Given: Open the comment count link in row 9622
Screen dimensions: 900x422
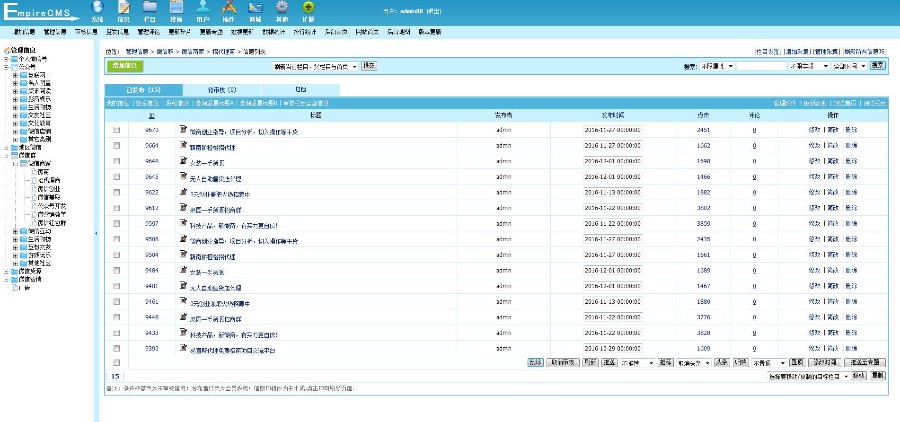Looking at the screenshot, I should [x=754, y=192].
